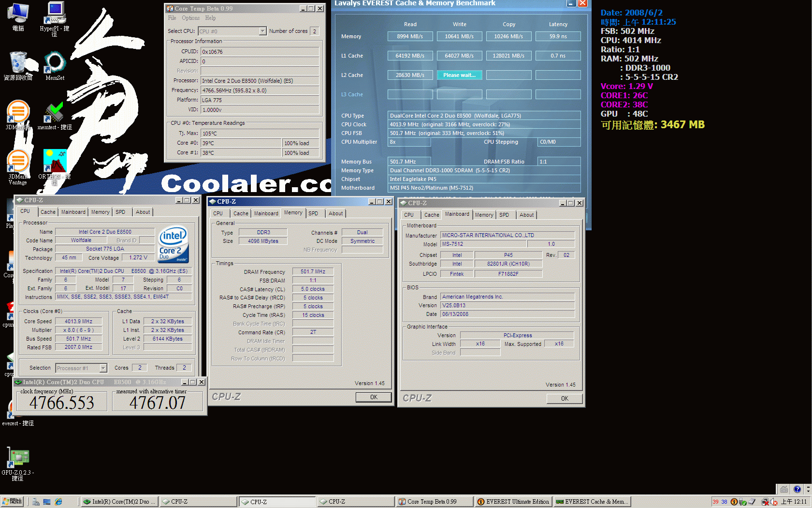Viewport: 812px width, 508px height.
Task: Switch to Cache tab in CPU-Z CPU window
Action: [48, 212]
